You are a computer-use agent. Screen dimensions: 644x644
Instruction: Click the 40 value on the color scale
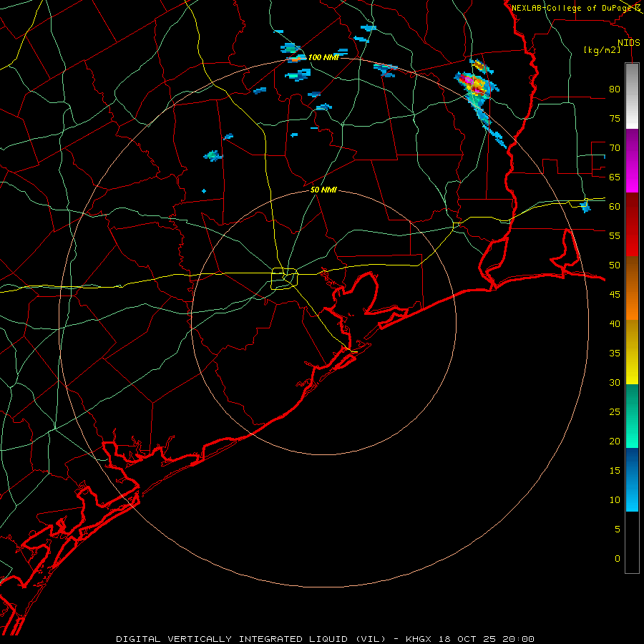pyautogui.click(x=615, y=323)
